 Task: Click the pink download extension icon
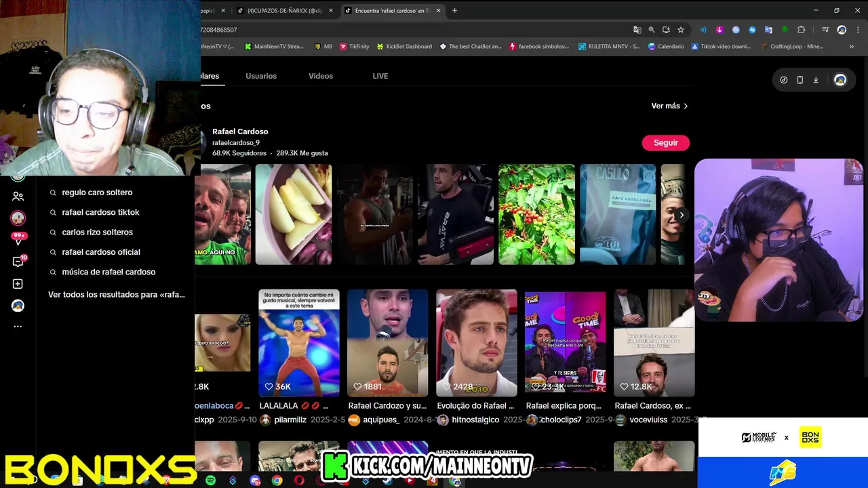pyautogui.click(x=719, y=30)
